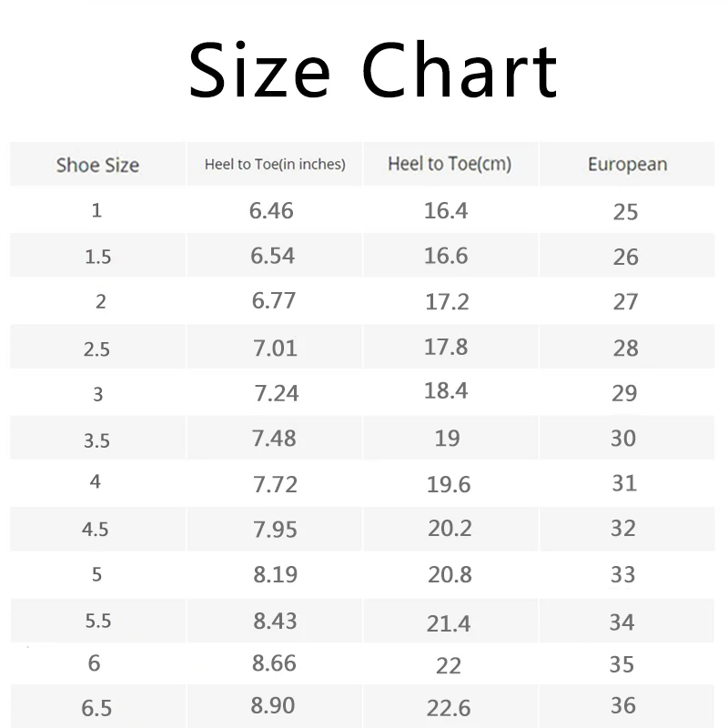728x728 pixels.
Task: Click the 21.4 cm value
Action: click(x=449, y=623)
